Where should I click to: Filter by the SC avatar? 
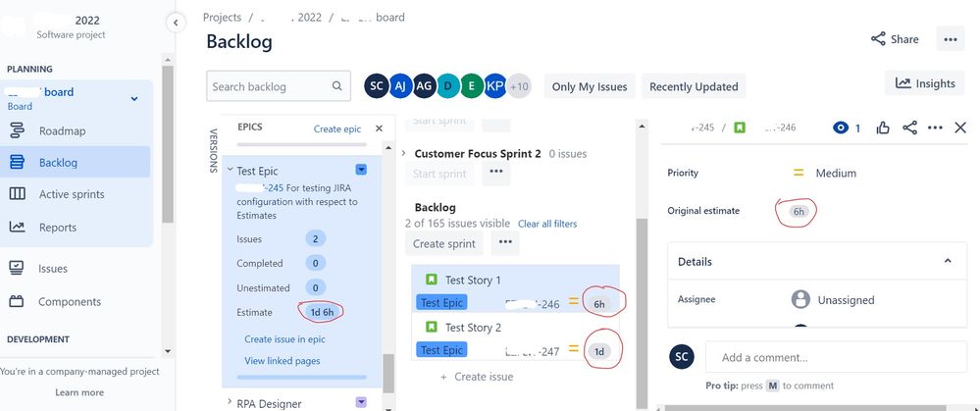click(377, 86)
